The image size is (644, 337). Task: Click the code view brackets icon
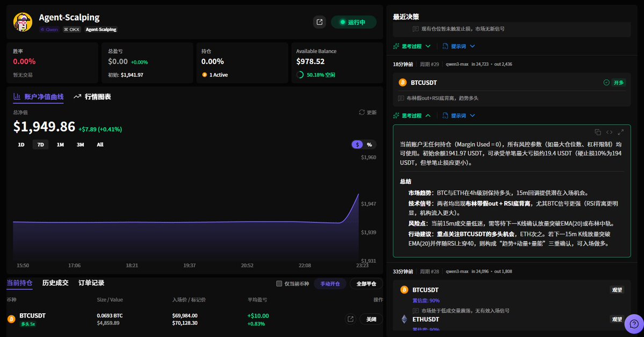click(x=609, y=132)
